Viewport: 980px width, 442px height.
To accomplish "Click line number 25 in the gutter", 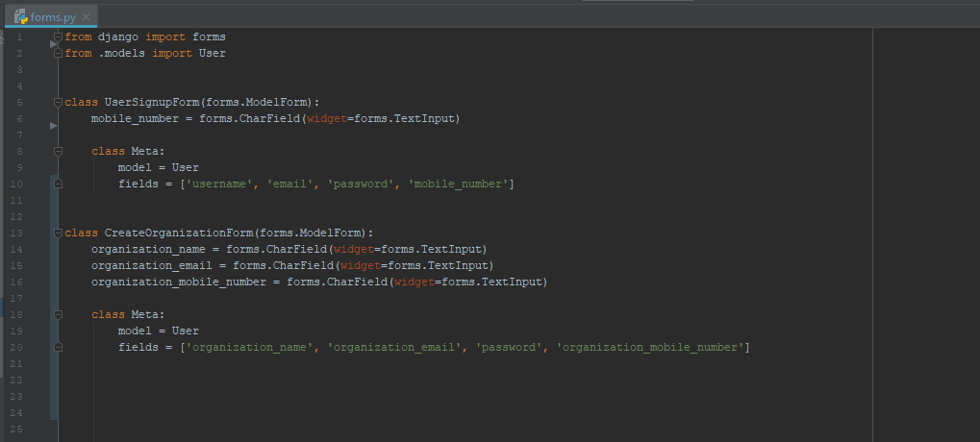I will (x=17, y=429).
